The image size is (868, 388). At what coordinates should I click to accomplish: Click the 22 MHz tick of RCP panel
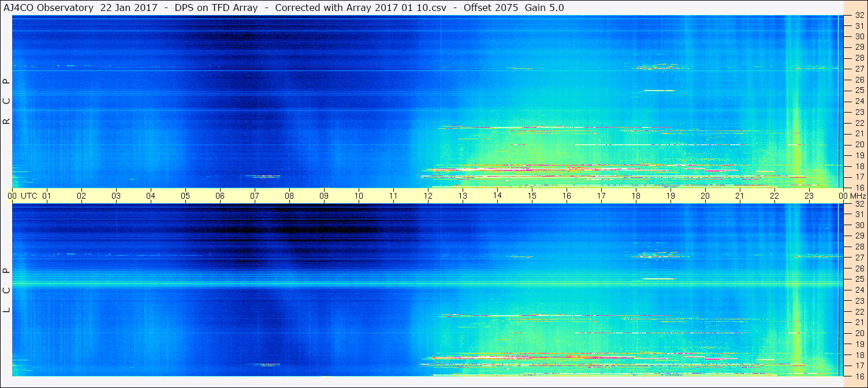(x=859, y=122)
